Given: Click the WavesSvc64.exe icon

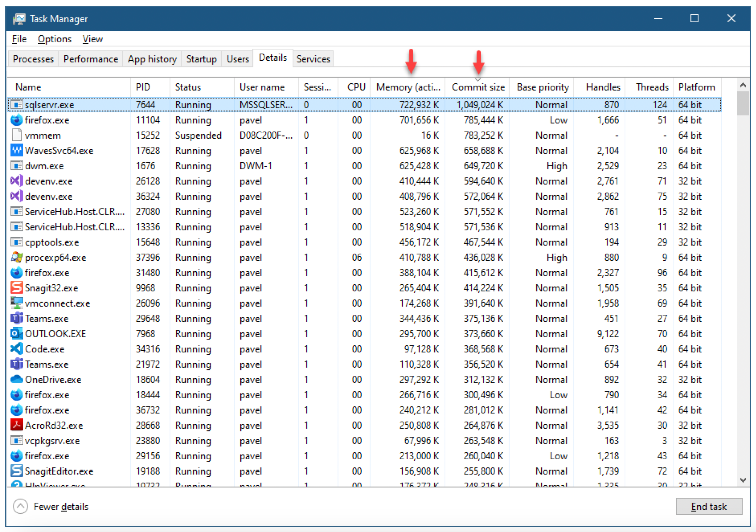Looking at the screenshot, I should pyautogui.click(x=17, y=150).
